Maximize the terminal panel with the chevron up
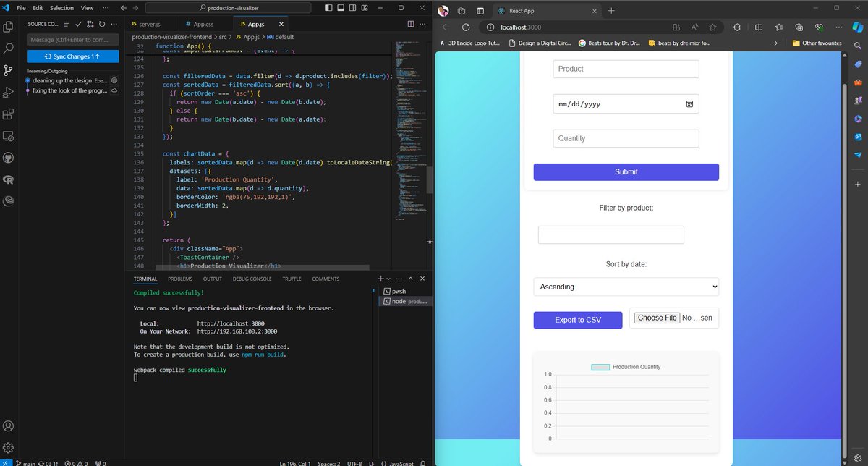 (x=410, y=279)
